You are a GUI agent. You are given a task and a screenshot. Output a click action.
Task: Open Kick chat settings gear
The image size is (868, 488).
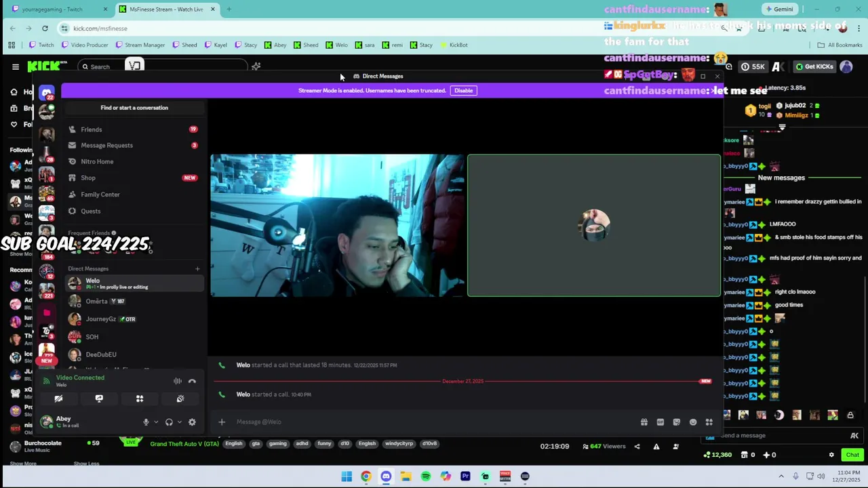point(831,455)
